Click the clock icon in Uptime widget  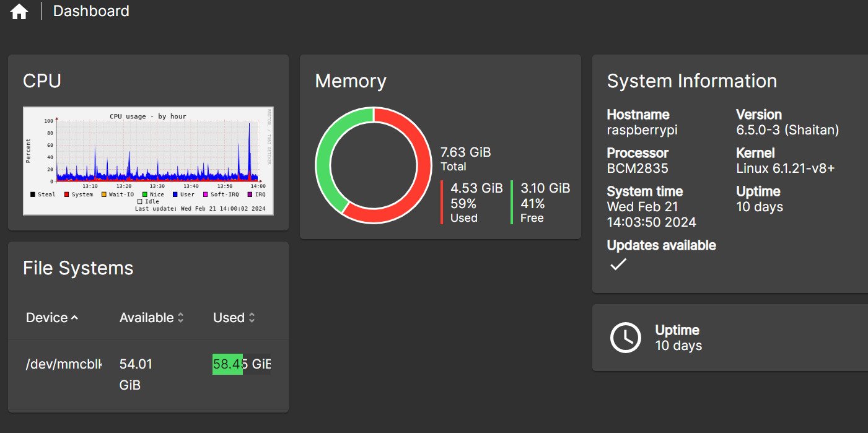point(625,338)
